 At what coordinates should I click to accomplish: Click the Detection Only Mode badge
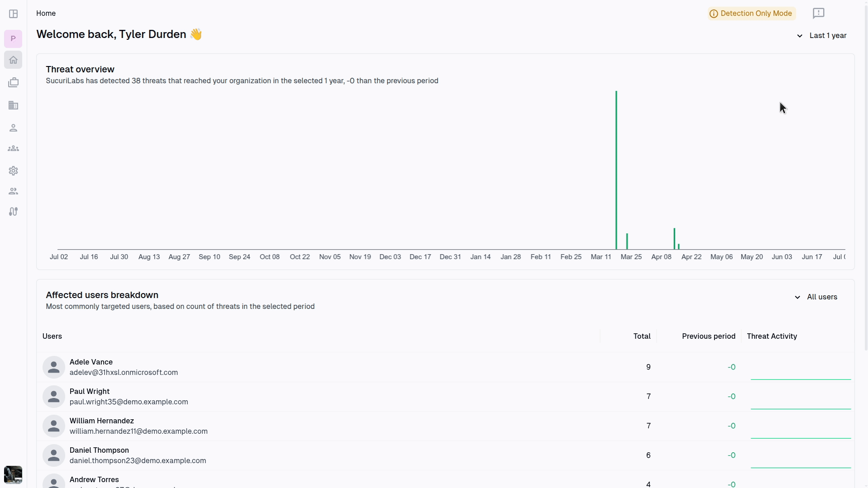pyautogui.click(x=752, y=14)
